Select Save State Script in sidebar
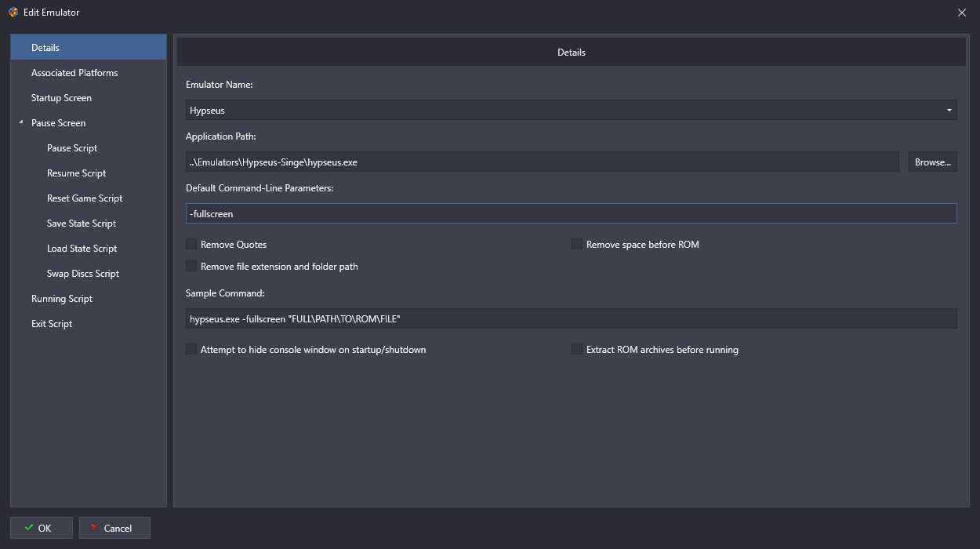The width and height of the screenshot is (980, 549). tap(82, 224)
